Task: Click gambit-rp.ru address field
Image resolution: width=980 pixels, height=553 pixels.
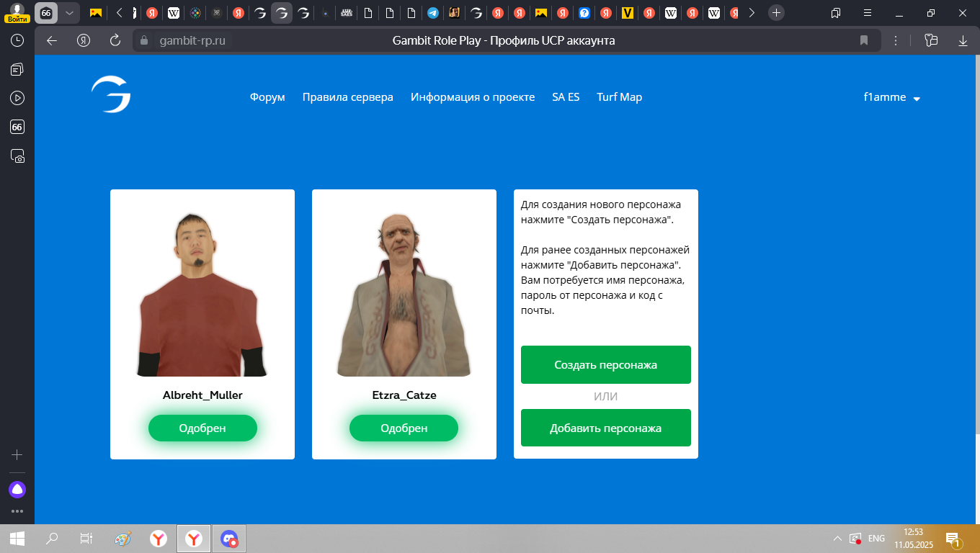Action: (192, 40)
